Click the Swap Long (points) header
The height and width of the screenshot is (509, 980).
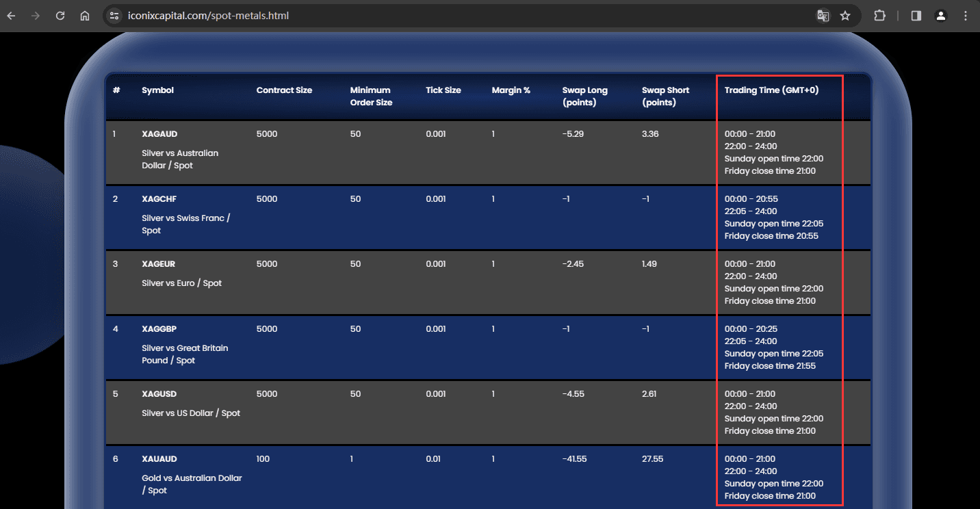pos(584,96)
